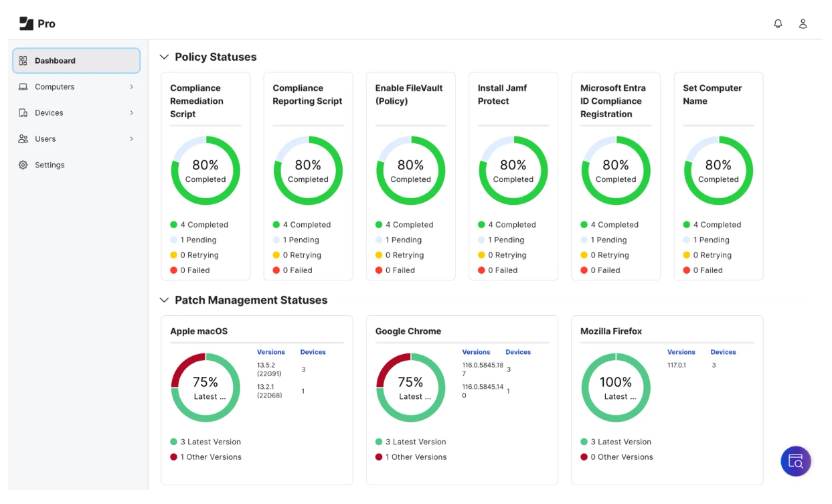Image resolution: width=832 pixels, height=504 pixels.
Task: Select the Computers icon in the sidebar
Action: tap(23, 86)
